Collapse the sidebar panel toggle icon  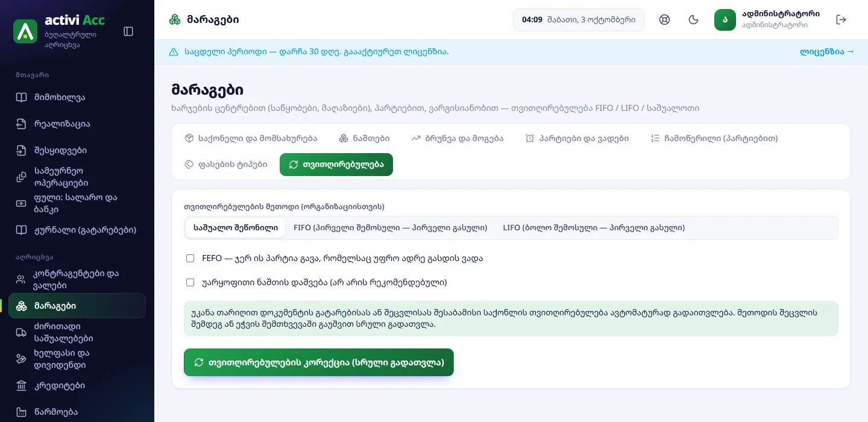point(128,31)
